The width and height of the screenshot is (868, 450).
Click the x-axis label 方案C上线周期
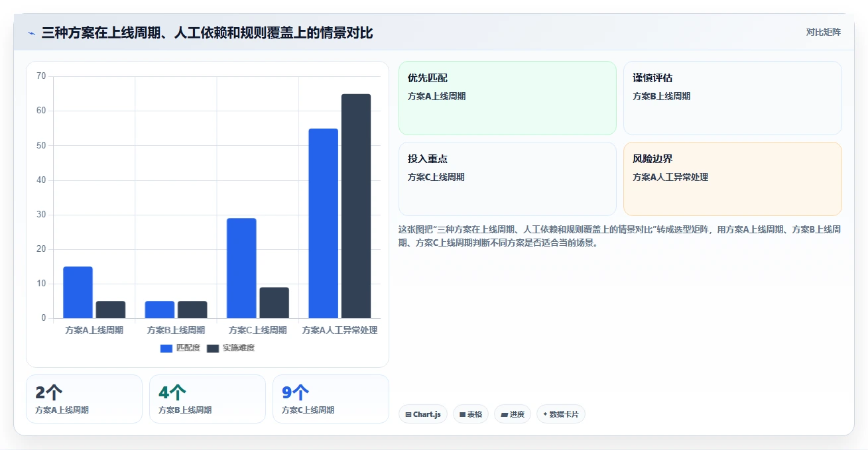pyautogui.click(x=258, y=330)
